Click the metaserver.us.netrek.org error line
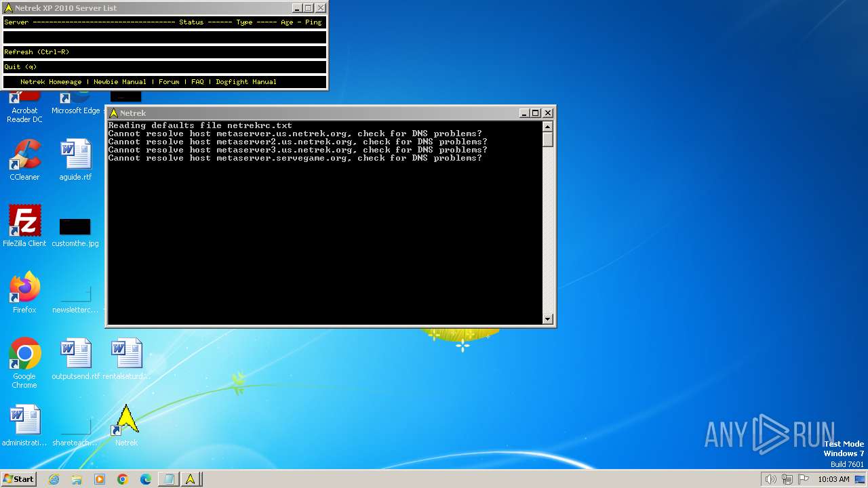The width and height of the screenshot is (868, 488). [295, 134]
